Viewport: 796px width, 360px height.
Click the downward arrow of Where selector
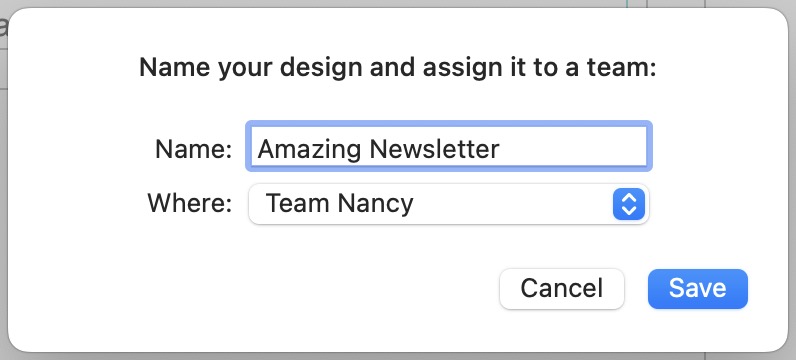pyautogui.click(x=628, y=210)
